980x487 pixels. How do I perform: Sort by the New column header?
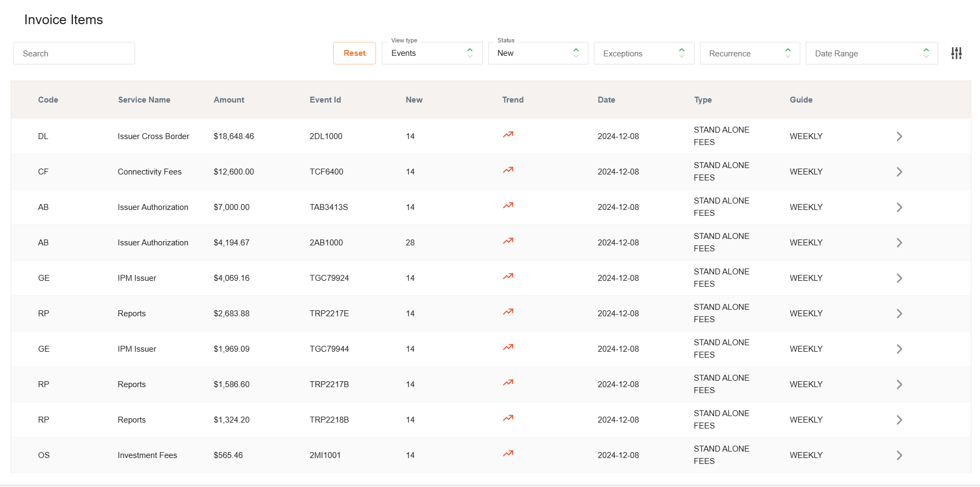click(414, 100)
